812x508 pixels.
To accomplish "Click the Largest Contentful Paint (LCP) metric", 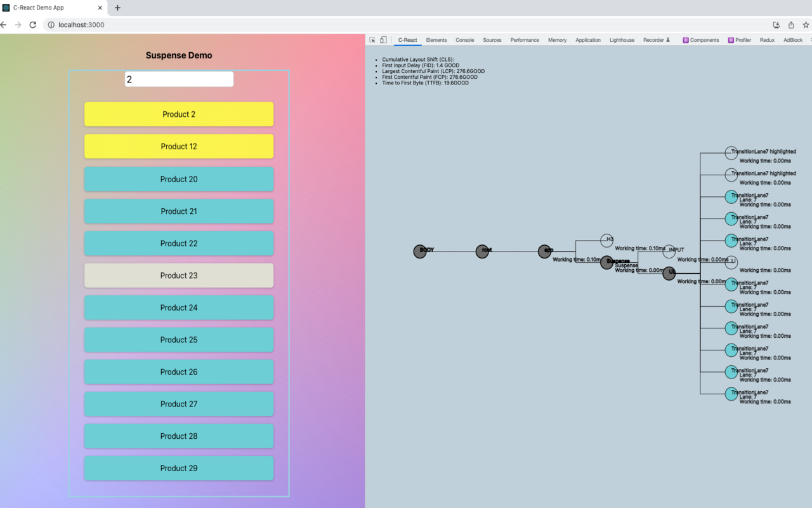I will point(433,71).
